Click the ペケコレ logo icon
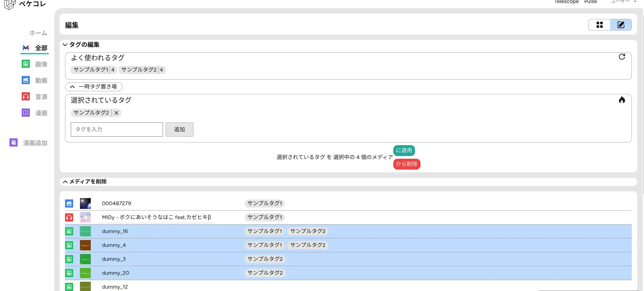Viewport: 644px width, 291px height. [x=10, y=4]
